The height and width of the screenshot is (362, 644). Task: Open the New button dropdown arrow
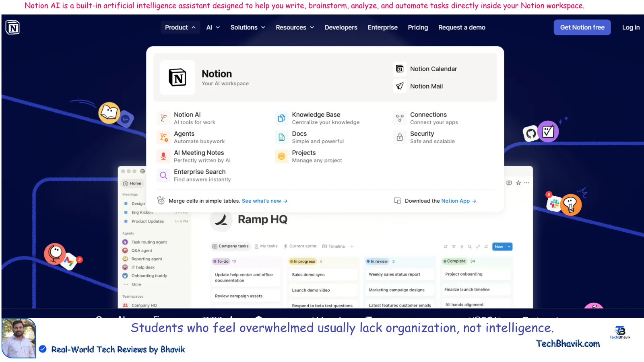509,247
